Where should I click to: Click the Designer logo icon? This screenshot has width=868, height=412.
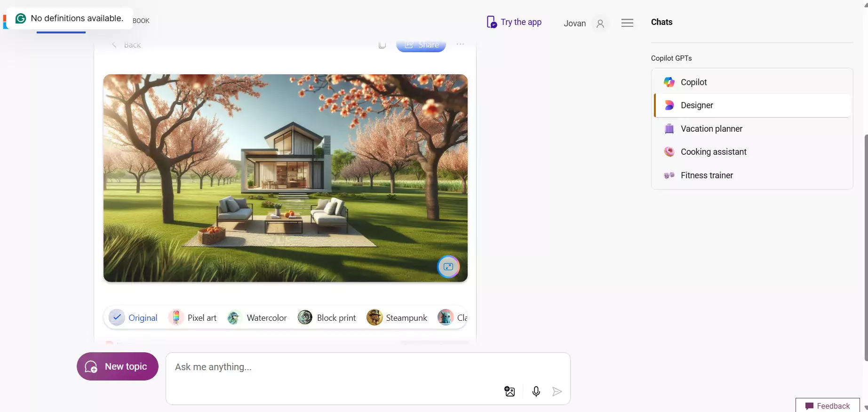(669, 105)
